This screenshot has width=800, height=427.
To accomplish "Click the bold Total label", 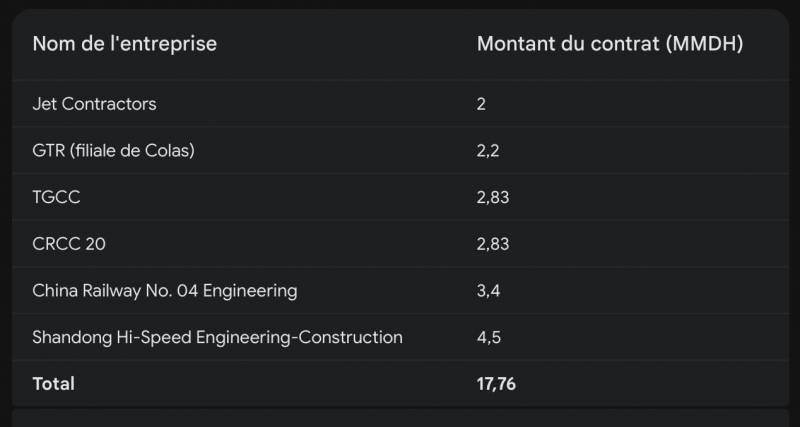I will tap(54, 384).
